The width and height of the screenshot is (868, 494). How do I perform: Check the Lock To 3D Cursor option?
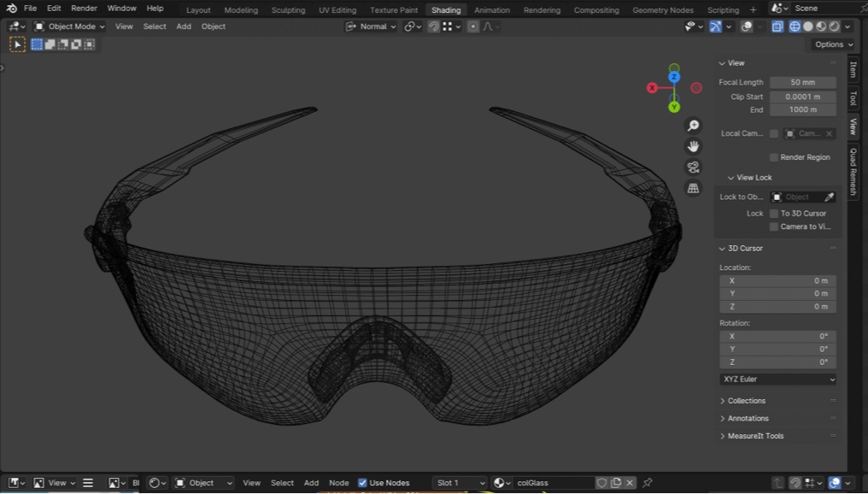pos(774,214)
